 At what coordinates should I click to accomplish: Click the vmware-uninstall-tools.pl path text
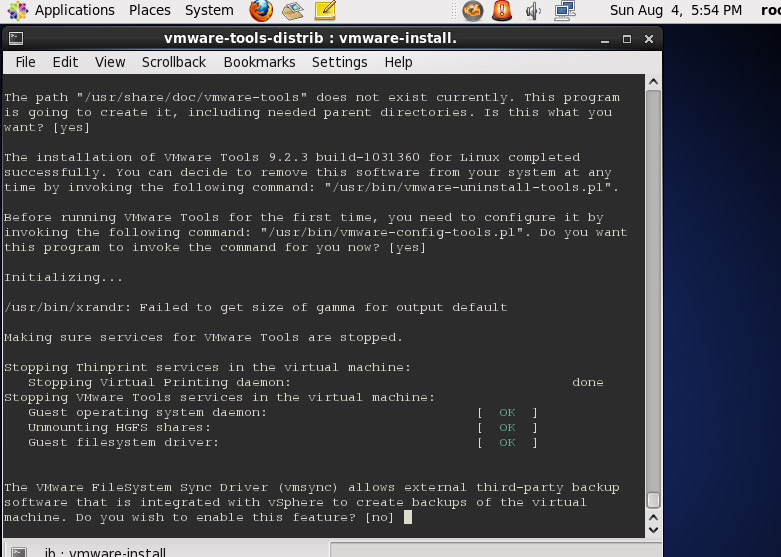(x=468, y=187)
